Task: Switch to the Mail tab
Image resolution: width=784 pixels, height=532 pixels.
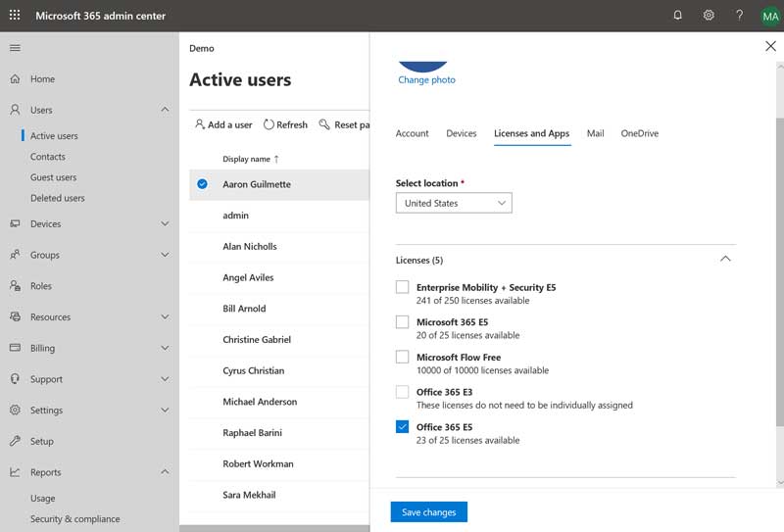Action: pos(595,133)
